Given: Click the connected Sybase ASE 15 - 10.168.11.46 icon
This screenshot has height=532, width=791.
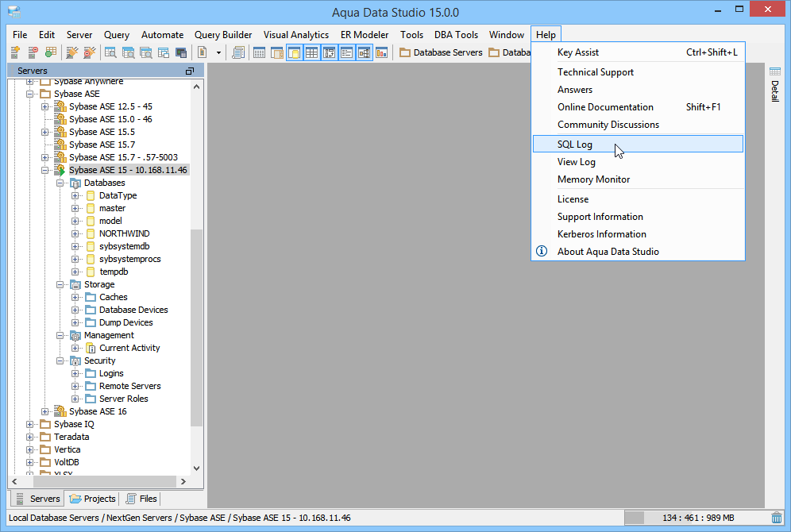Looking at the screenshot, I should point(60,170).
